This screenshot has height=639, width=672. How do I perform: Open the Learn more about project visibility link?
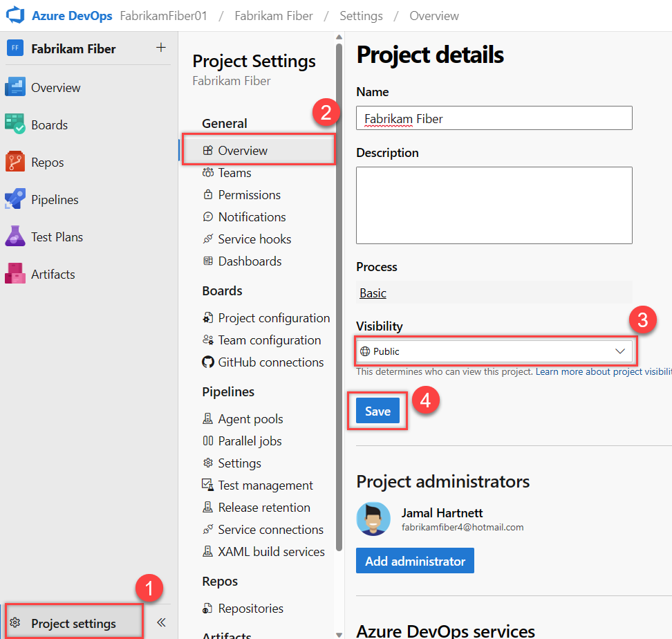tap(603, 371)
